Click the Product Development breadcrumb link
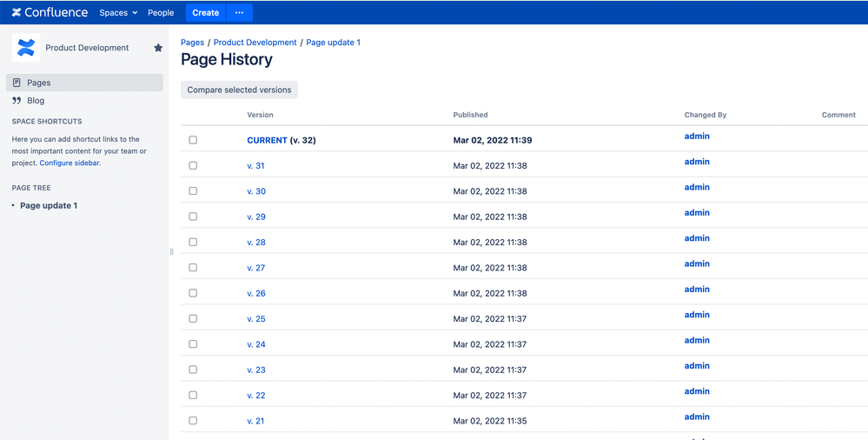The width and height of the screenshot is (868, 440). (255, 42)
